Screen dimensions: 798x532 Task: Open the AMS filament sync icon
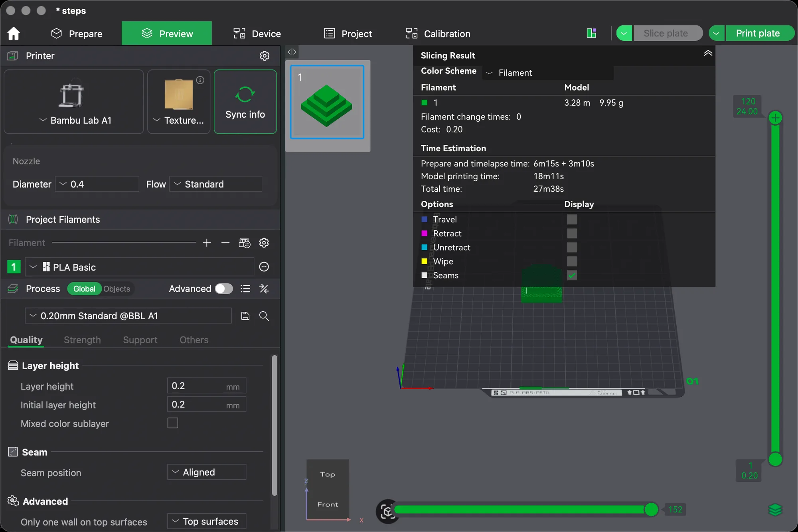point(245,243)
